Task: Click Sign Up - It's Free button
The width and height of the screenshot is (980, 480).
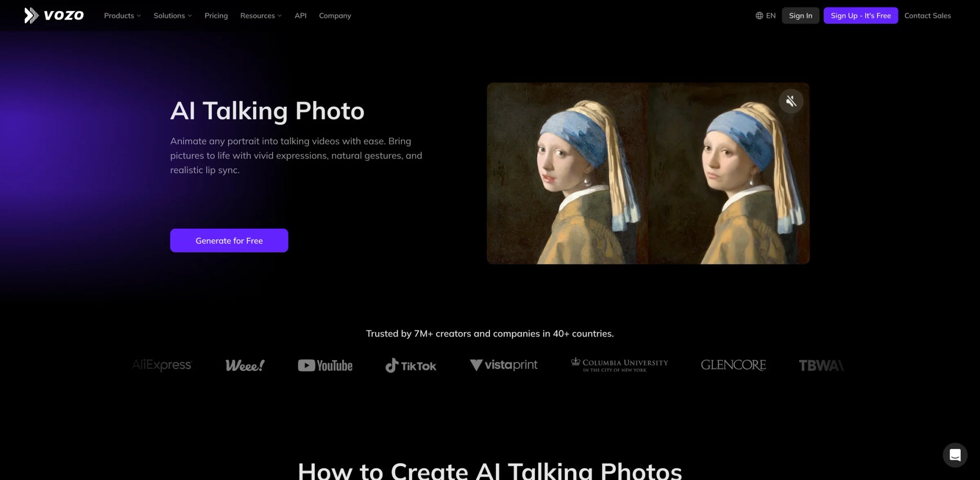Action: pos(860,16)
